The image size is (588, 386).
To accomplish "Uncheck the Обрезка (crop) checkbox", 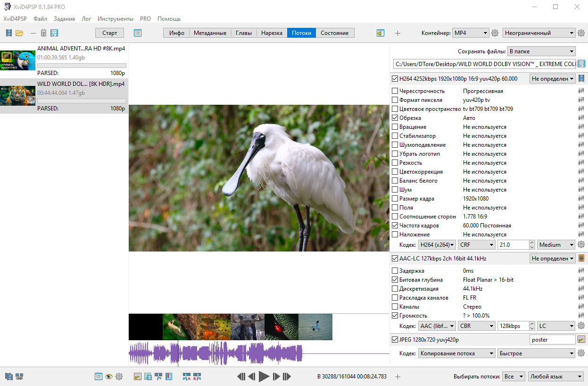I will [x=395, y=118].
